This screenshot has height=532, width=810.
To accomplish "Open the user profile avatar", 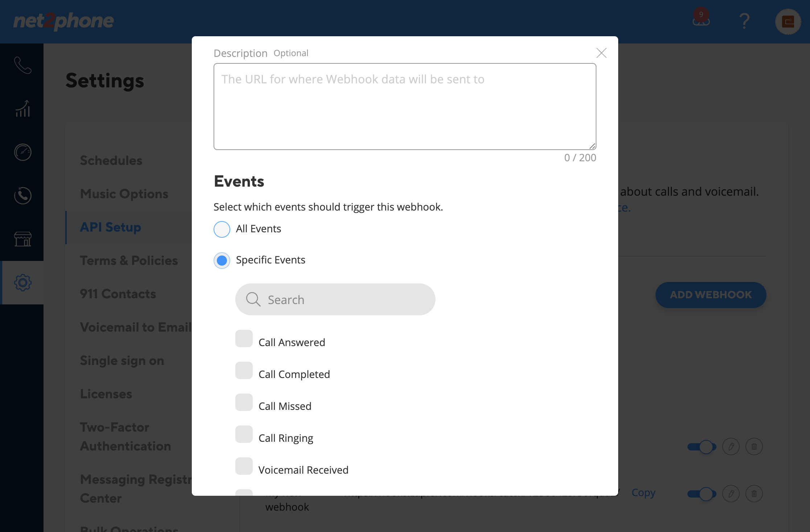I will 788,22.
